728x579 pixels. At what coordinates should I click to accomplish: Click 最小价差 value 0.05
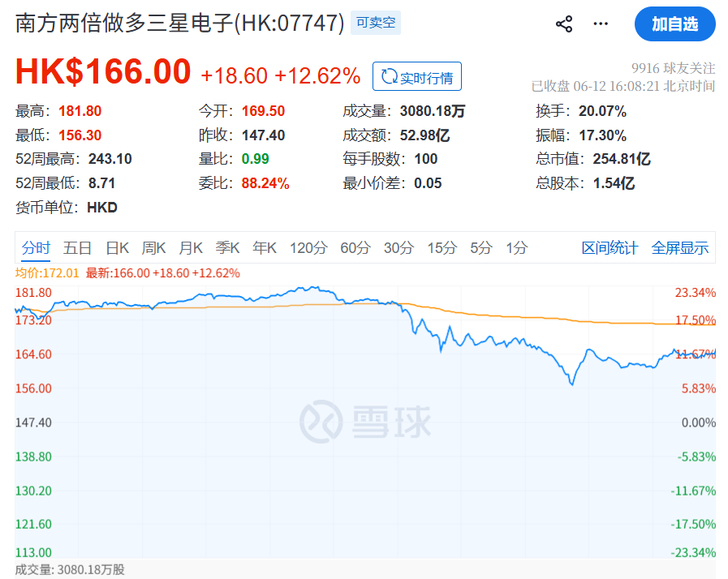tap(428, 182)
